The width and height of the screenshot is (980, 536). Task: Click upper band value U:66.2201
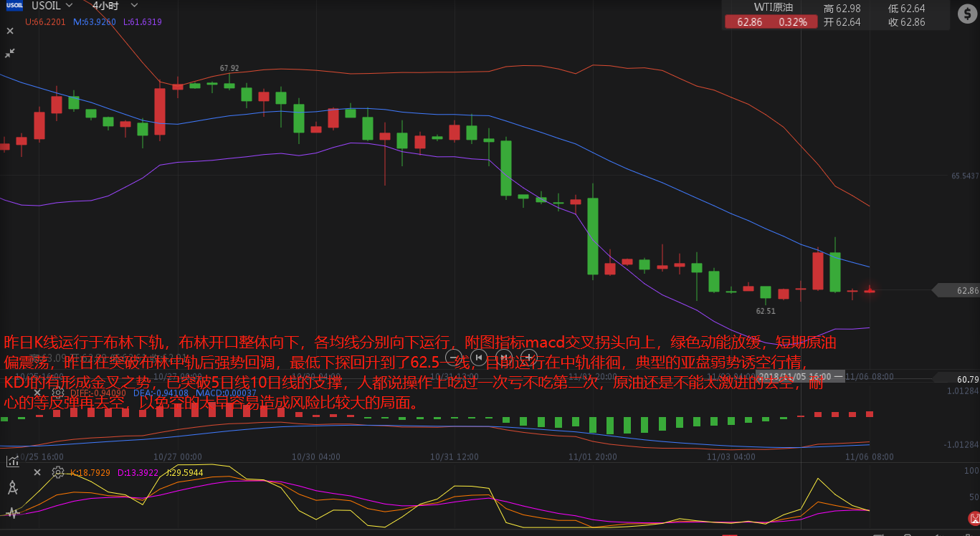pos(45,22)
